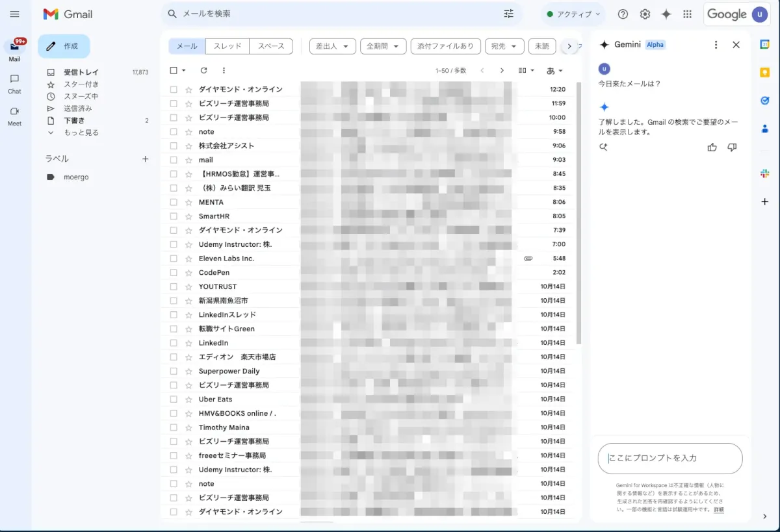Give thumbs down to the Gemini response

[x=732, y=147]
